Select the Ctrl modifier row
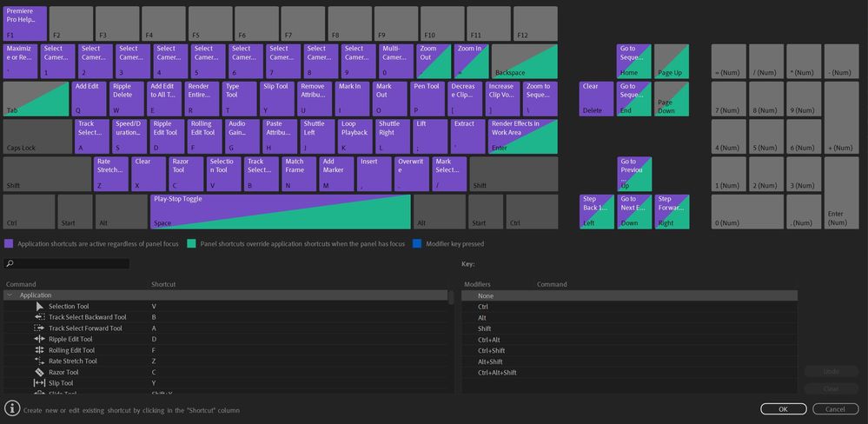868x424 pixels. coord(629,307)
